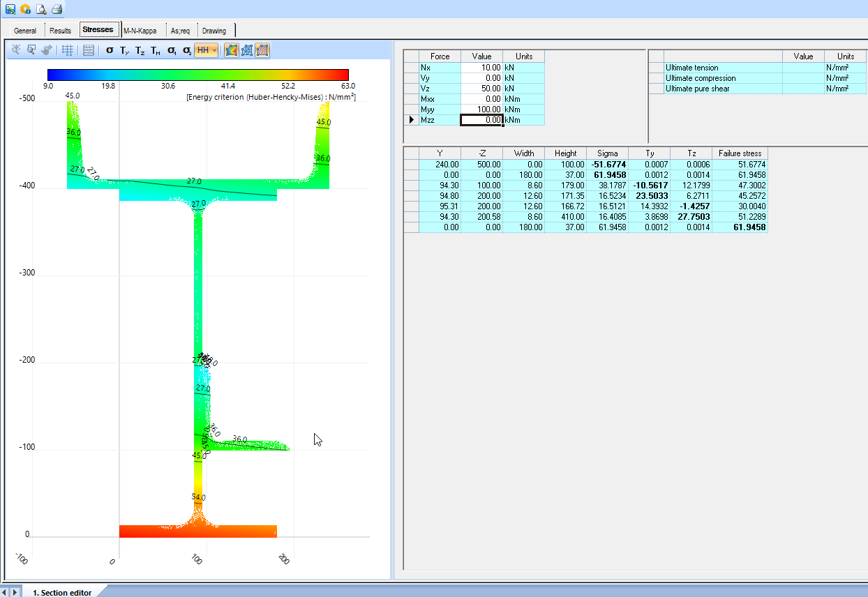Click the Sigma cell showing -51.6774

pyautogui.click(x=607, y=165)
